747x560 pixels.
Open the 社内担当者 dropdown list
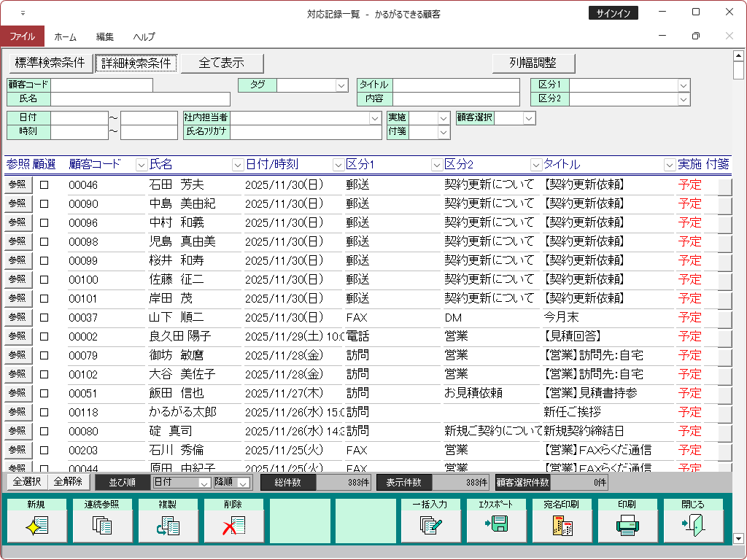375,118
